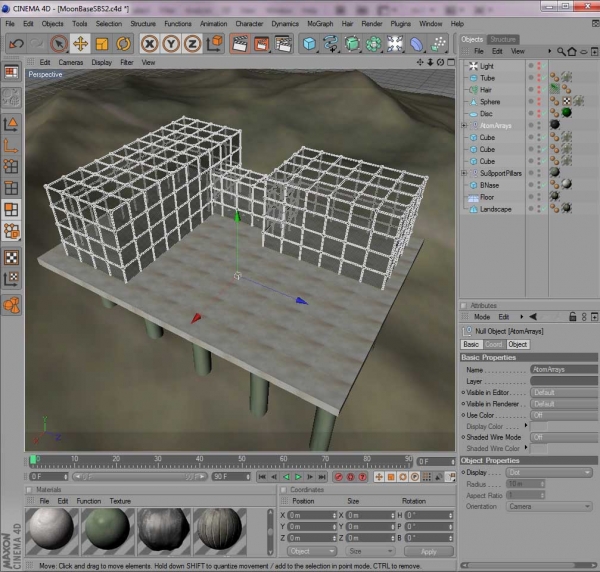The width and height of the screenshot is (600, 572).
Task: Open the Use Color dropdown
Action: [564, 415]
